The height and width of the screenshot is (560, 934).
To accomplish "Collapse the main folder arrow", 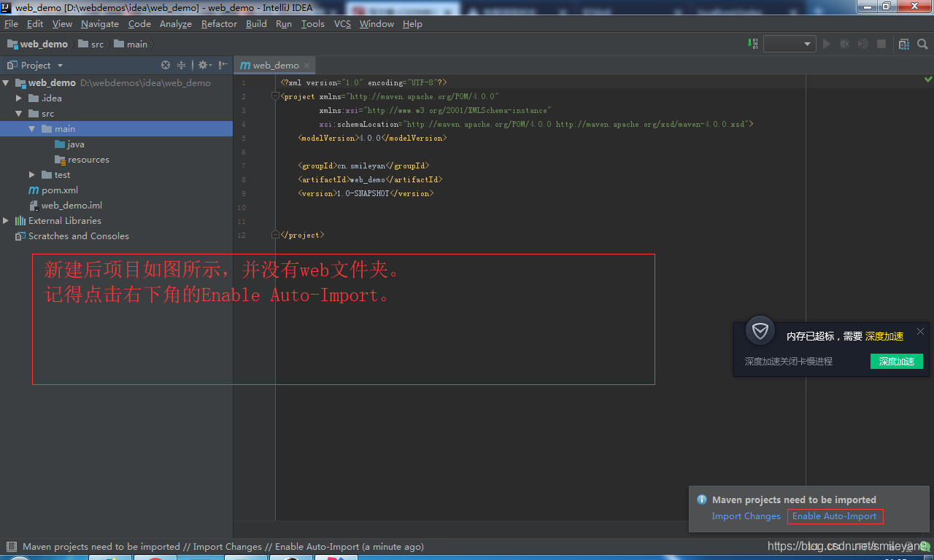I will pyautogui.click(x=32, y=128).
